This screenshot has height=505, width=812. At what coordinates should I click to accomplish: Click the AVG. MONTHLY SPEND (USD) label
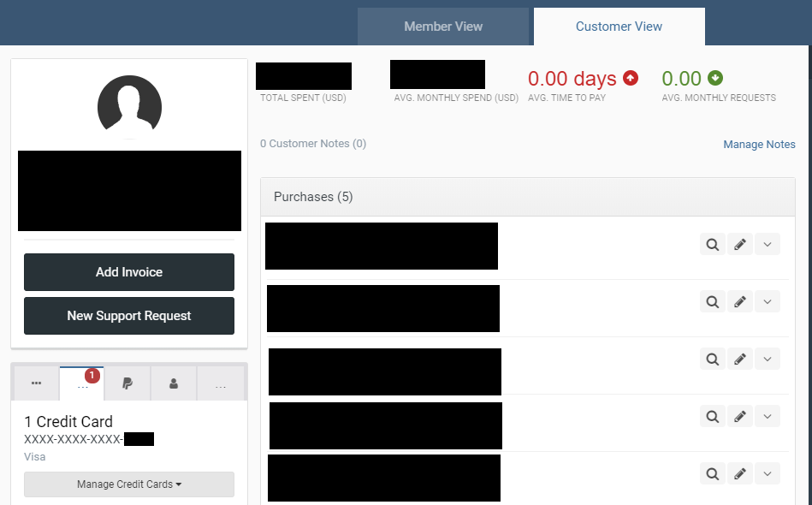pyautogui.click(x=456, y=98)
